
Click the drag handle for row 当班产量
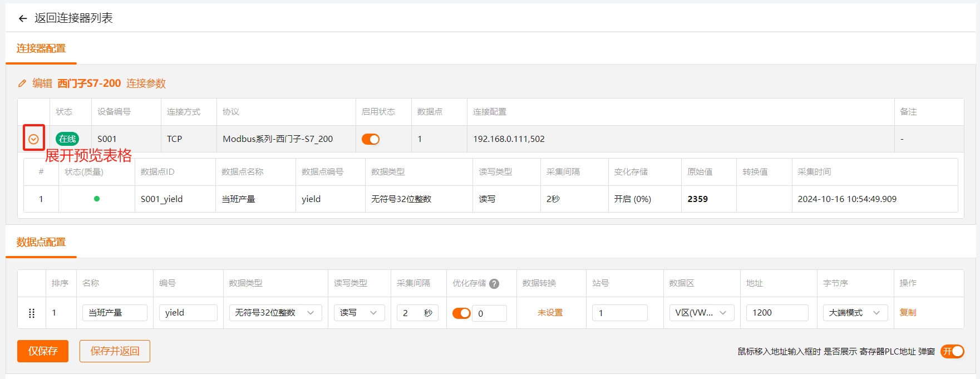pyautogui.click(x=32, y=313)
